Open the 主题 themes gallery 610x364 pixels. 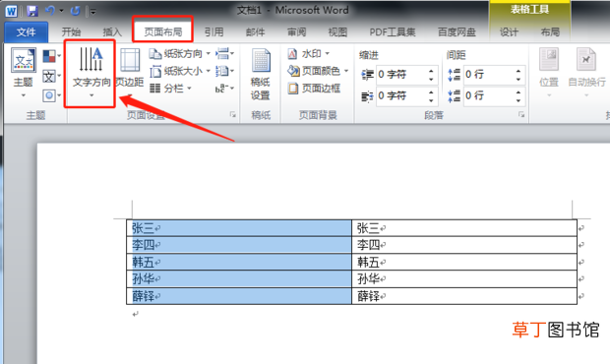(24, 73)
